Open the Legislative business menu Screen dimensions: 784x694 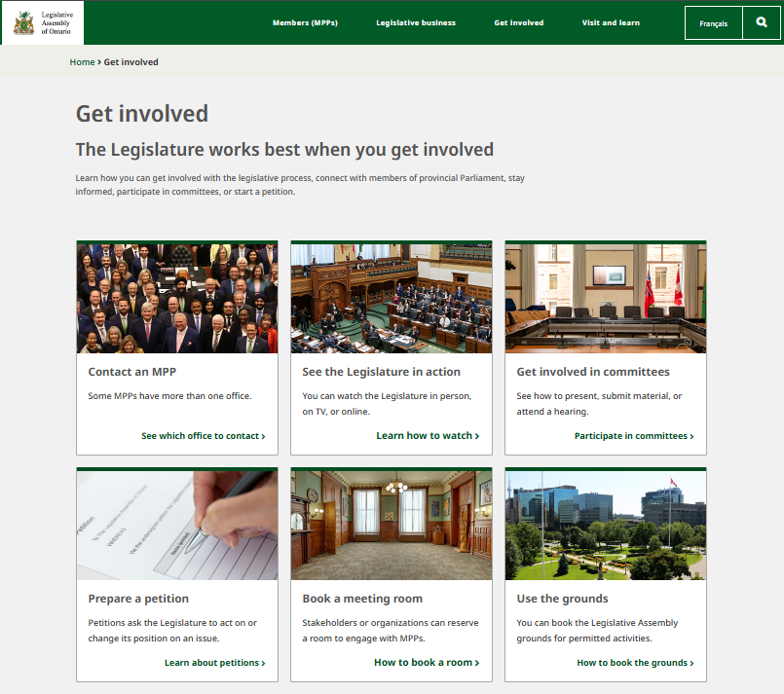[416, 22]
